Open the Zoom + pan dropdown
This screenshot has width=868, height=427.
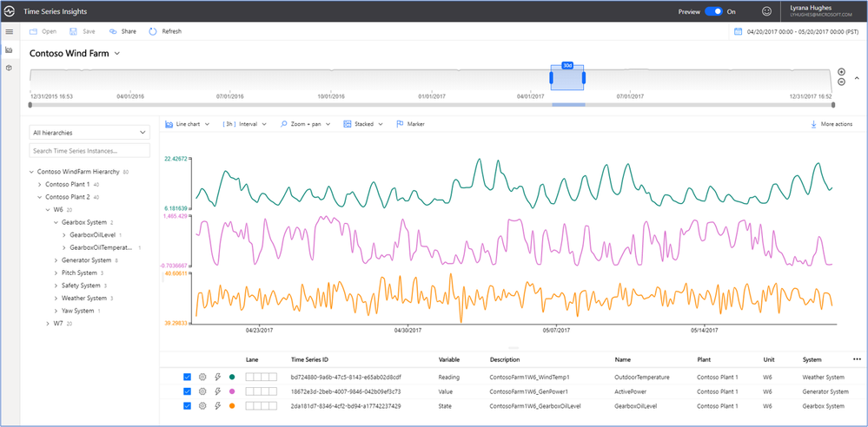point(306,124)
